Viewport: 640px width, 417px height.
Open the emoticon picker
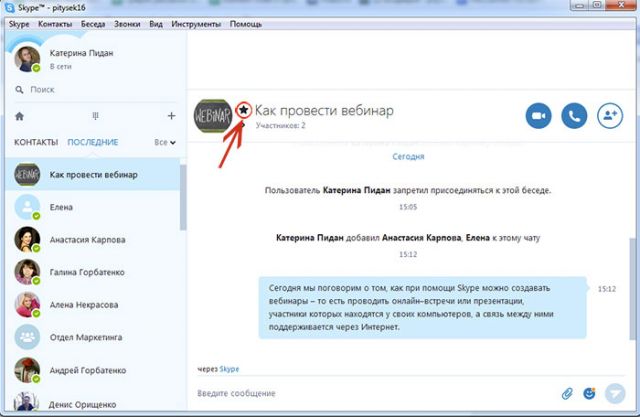point(590,393)
